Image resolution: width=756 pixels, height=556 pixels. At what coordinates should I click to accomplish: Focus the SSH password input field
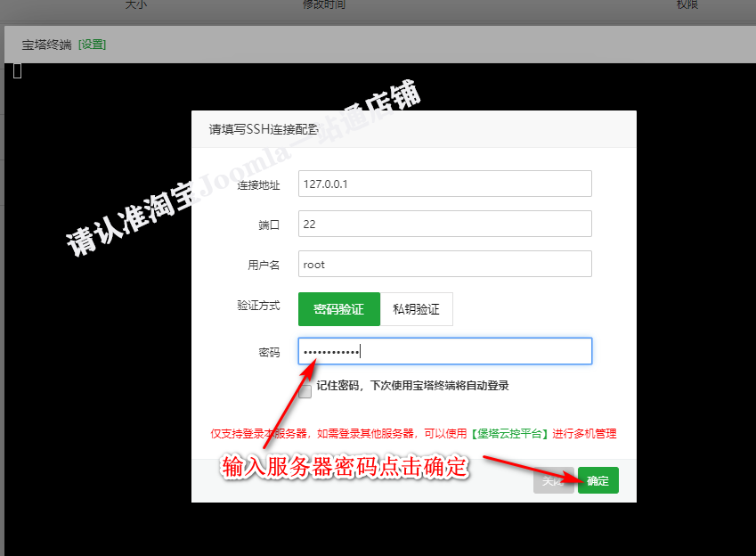tap(444, 351)
